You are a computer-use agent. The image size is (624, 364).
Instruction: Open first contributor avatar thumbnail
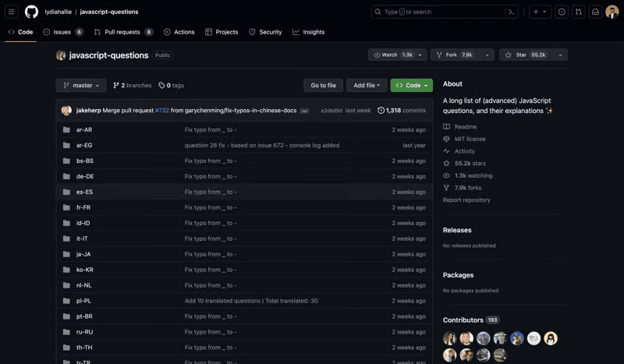(x=450, y=338)
